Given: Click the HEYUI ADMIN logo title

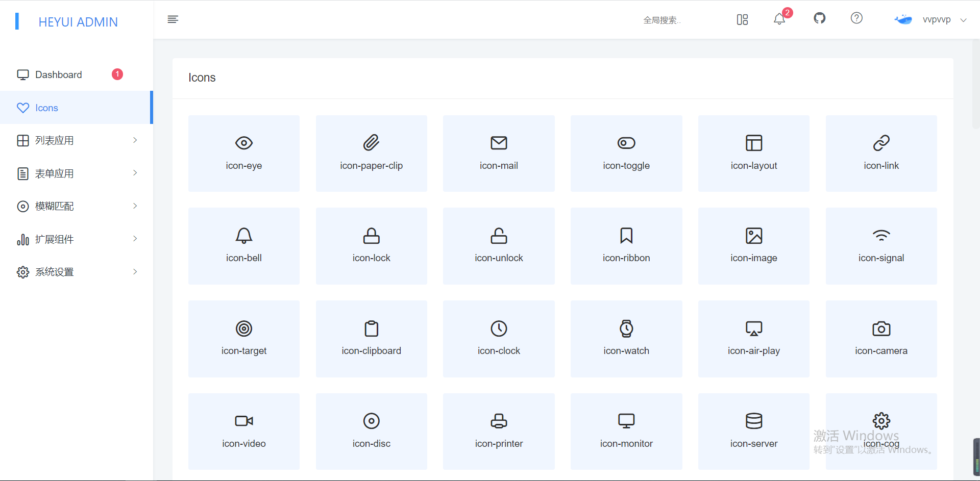Looking at the screenshot, I should [78, 22].
